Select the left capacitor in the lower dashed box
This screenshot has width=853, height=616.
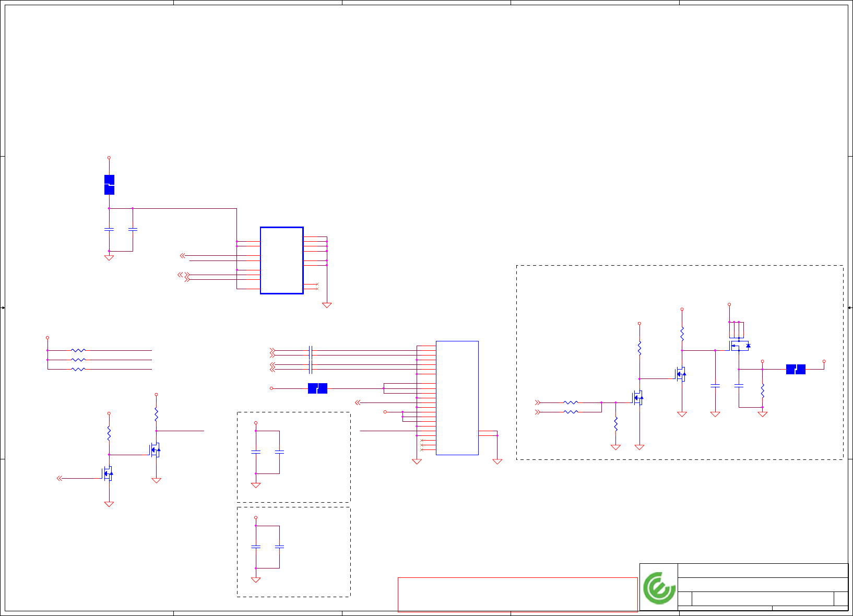256,547
